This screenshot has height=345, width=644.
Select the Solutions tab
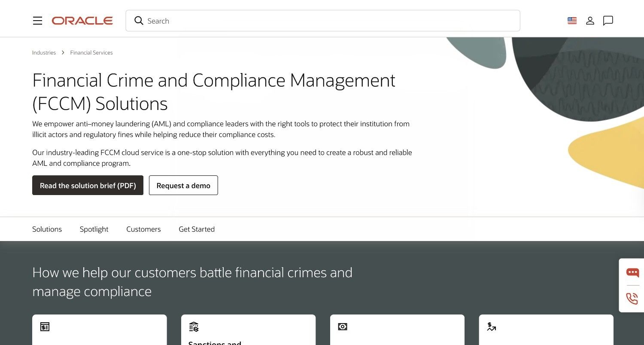point(47,229)
